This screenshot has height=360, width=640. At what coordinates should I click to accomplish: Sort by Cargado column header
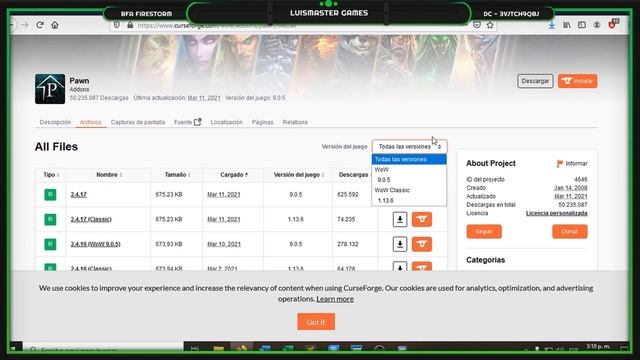(x=234, y=175)
